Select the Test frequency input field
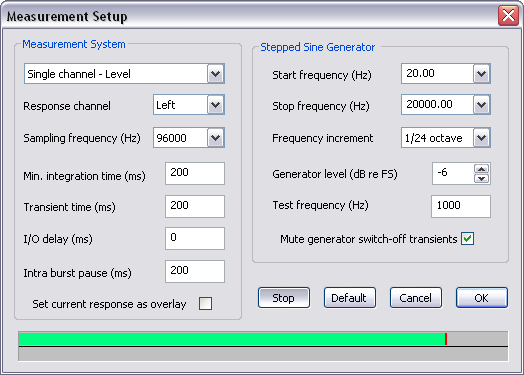This screenshot has width=524, height=375. pos(461,206)
